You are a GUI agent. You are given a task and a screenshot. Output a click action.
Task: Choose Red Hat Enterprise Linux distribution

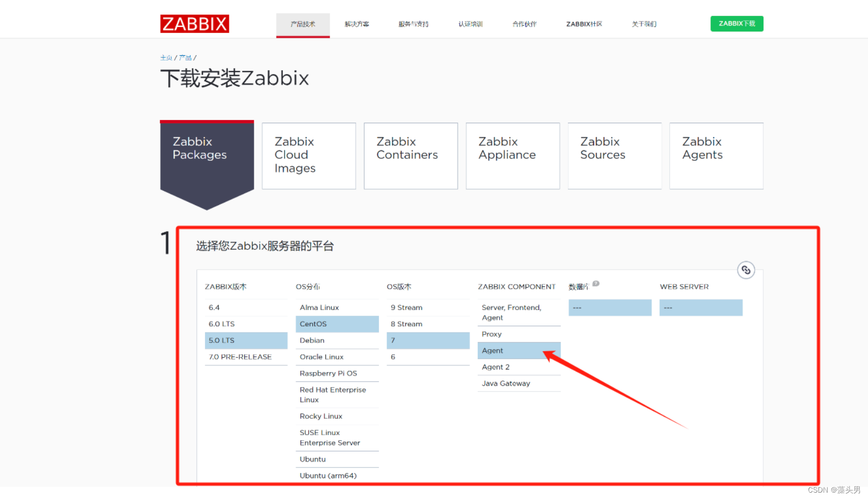coord(337,395)
